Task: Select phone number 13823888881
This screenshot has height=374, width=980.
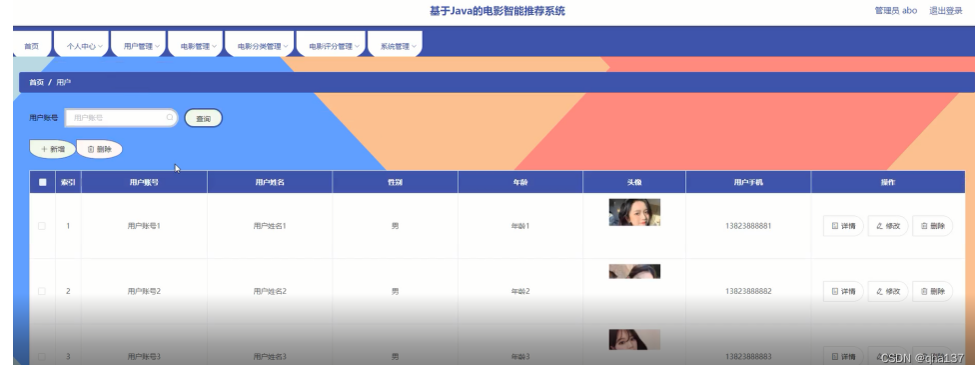Action: click(748, 226)
